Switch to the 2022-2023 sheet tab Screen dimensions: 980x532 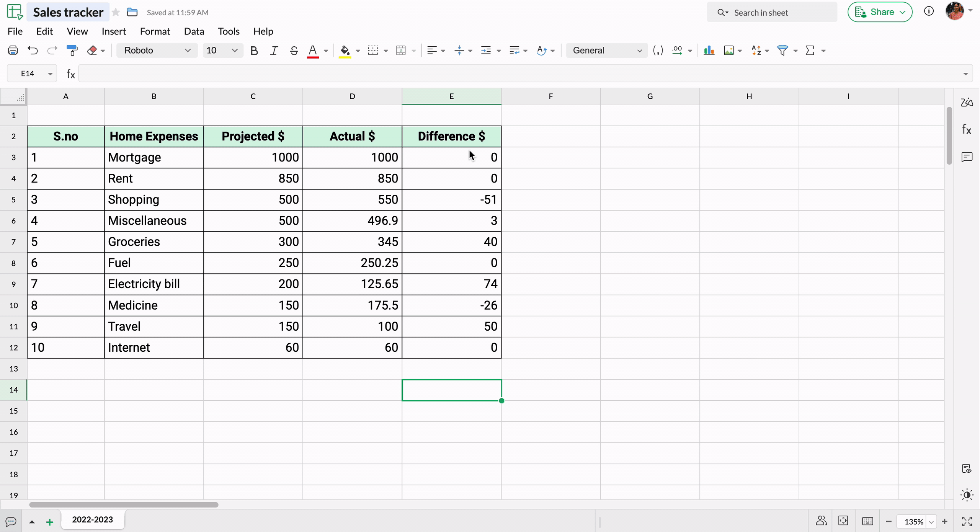[x=92, y=519]
